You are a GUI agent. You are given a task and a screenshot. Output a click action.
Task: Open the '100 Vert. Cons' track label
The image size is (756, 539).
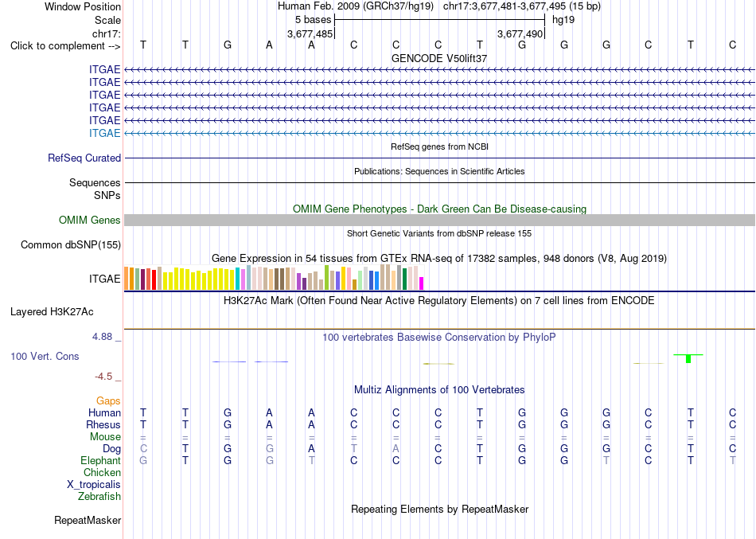[45, 356]
